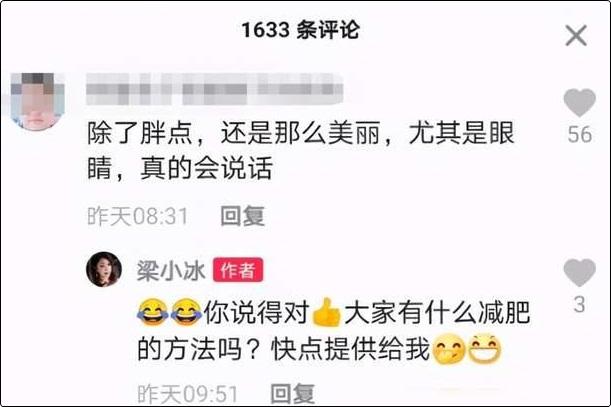Tap the 昨天08:31 timestamp
Viewport: 611px width, 407px height.
138,216
